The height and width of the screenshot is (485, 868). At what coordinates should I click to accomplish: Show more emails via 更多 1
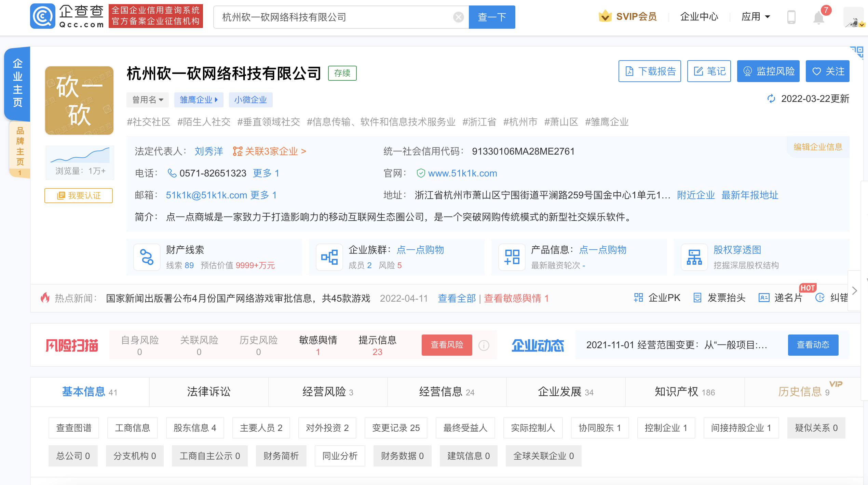tap(263, 195)
